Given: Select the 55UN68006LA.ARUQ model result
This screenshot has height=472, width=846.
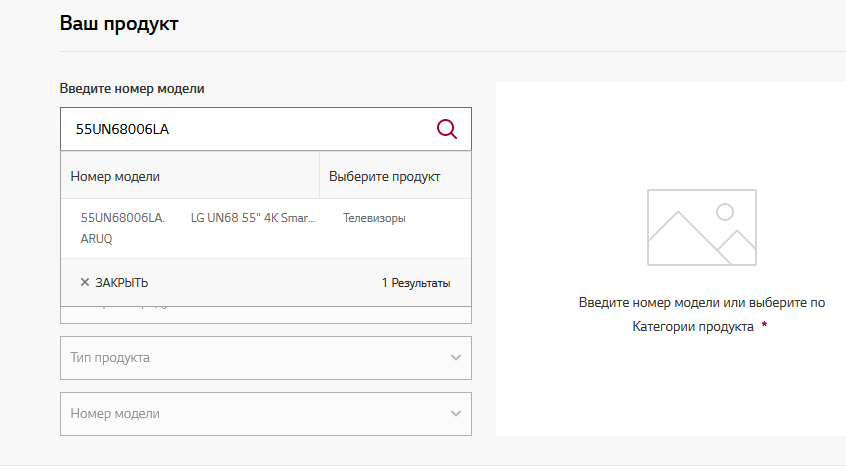Looking at the screenshot, I should [122, 228].
